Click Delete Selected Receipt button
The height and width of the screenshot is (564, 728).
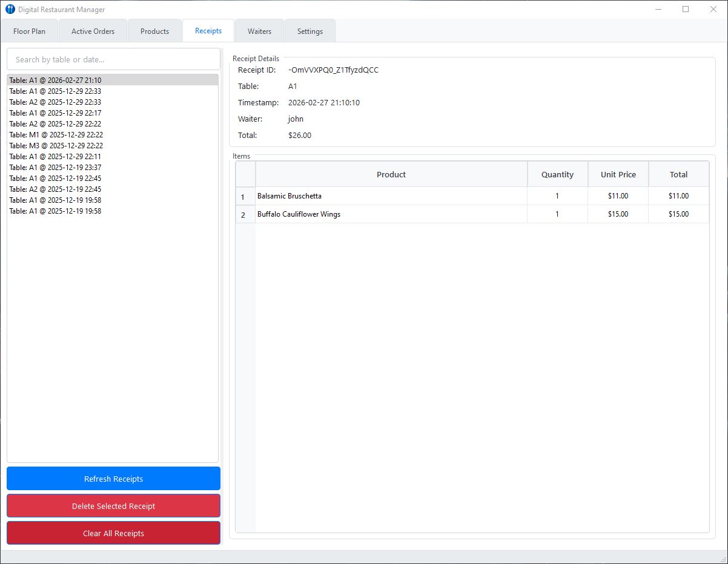113,506
